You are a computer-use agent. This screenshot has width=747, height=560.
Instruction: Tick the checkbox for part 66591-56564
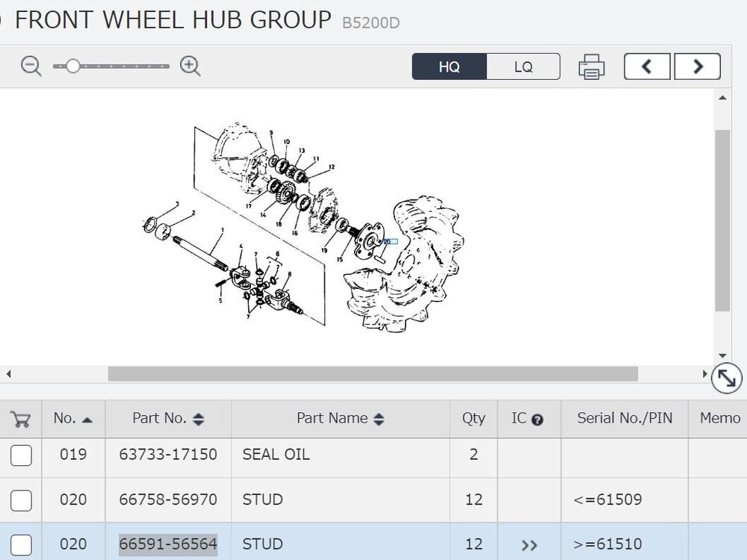point(20,544)
